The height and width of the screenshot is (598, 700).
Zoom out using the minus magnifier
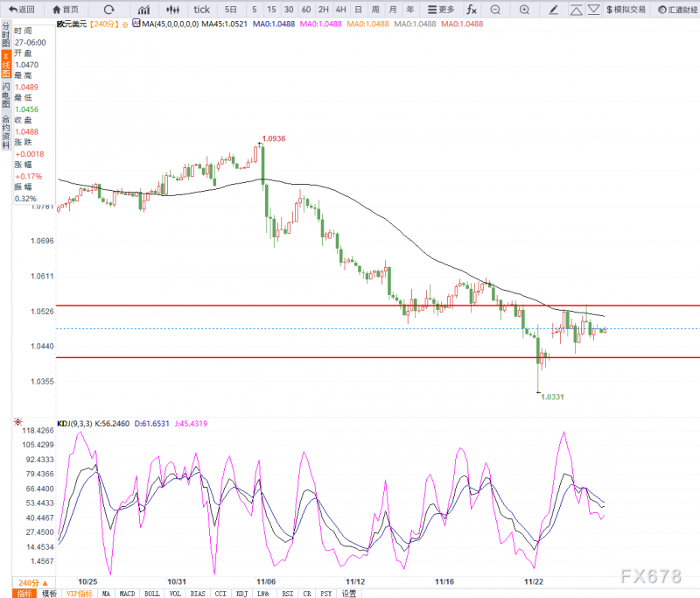click(495, 10)
